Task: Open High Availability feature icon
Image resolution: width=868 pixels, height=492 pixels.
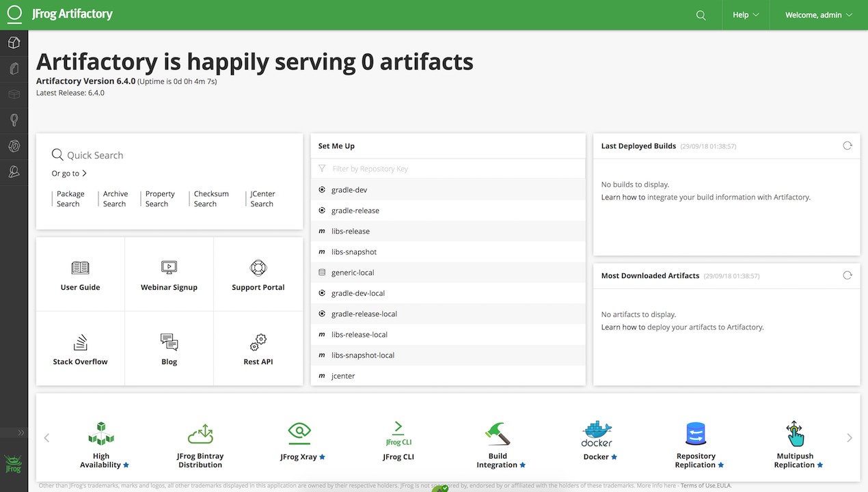Action: click(x=101, y=433)
